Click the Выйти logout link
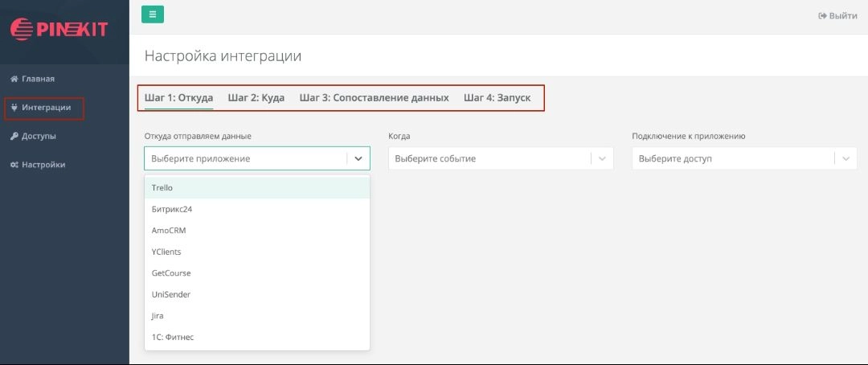Screen dimensions: 868x365 click(x=837, y=16)
